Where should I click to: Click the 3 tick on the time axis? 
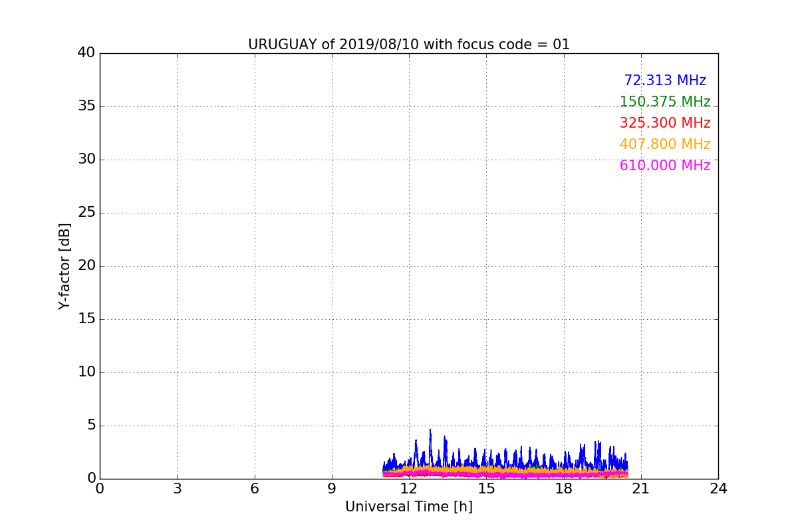pos(177,489)
